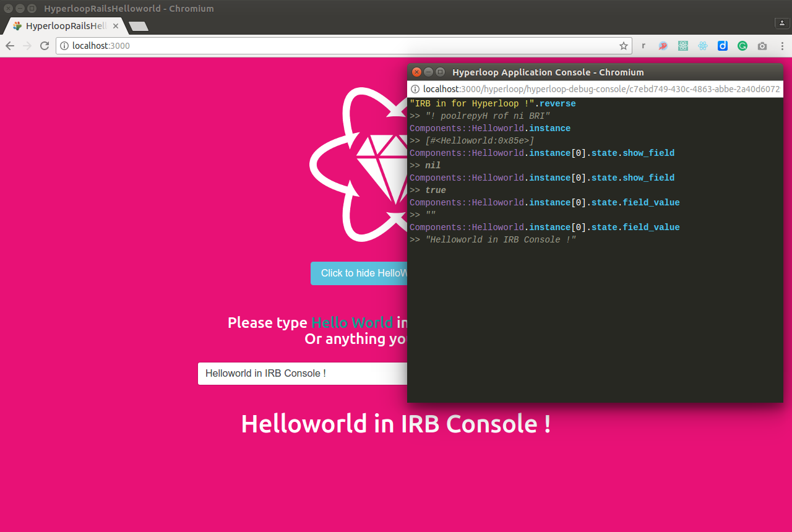Open a new browser tab

[138, 26]
